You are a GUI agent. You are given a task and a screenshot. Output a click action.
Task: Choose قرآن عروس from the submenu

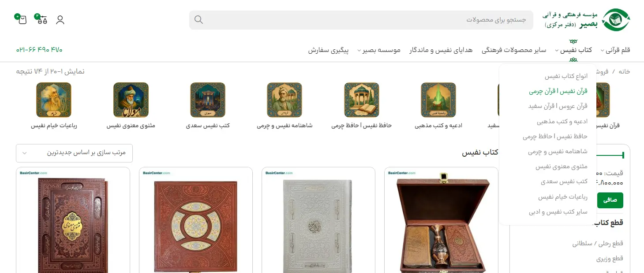[x=558, y=106]
